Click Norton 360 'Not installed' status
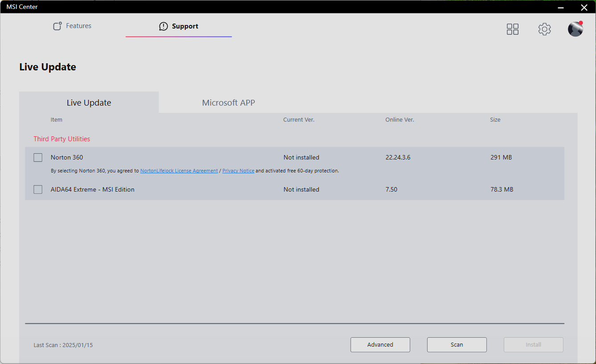Image resolution: width=596 pixels, height=364 pixels. (302, 157)
